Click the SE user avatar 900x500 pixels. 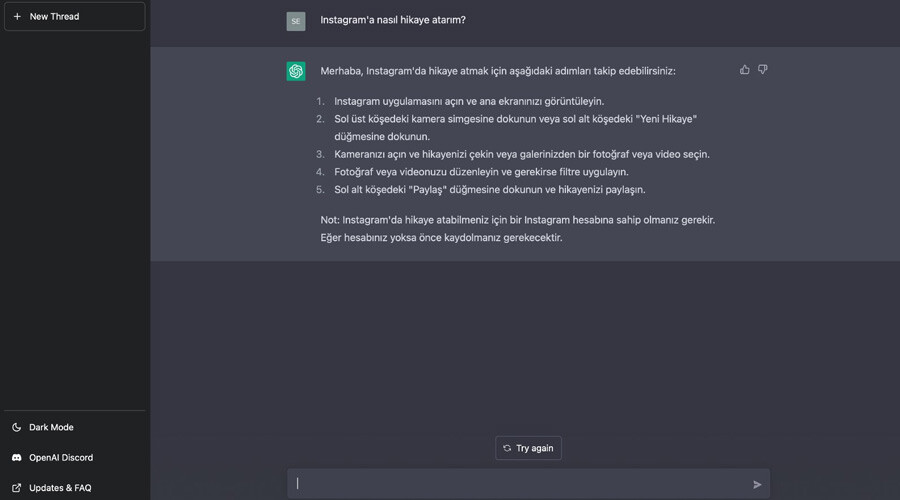(296, 21)
